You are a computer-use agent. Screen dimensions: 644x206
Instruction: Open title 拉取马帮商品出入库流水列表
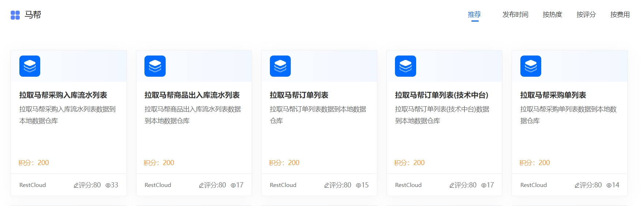pyautogui.click(x=192, y=95)
